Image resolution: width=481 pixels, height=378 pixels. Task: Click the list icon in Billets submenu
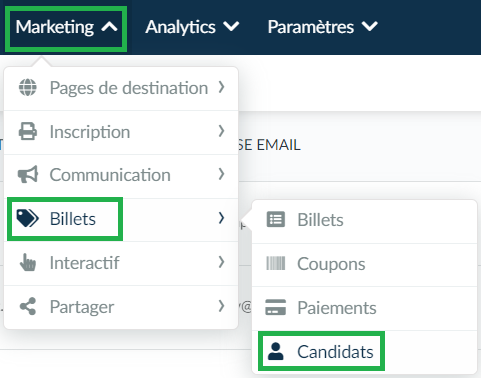point(276,220)
